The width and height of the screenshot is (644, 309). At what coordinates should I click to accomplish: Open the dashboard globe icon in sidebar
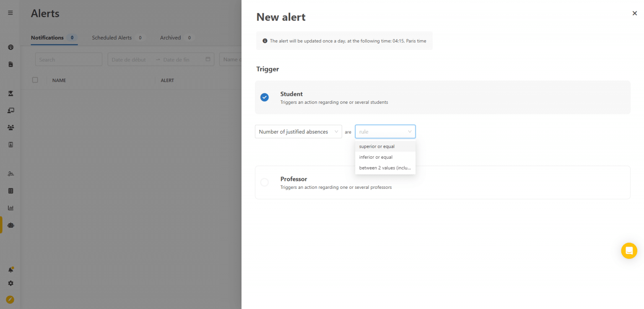point(10,47)
